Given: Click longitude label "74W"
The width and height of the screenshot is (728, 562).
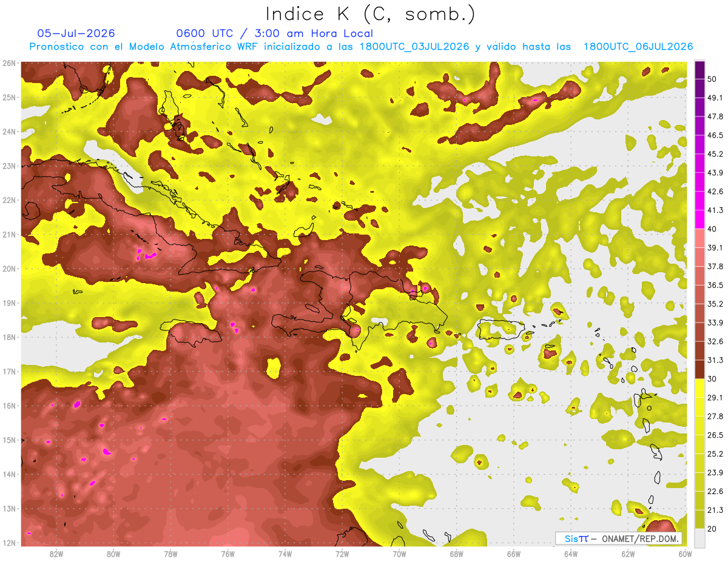Looking at the screenshot, I should [285, 554].
